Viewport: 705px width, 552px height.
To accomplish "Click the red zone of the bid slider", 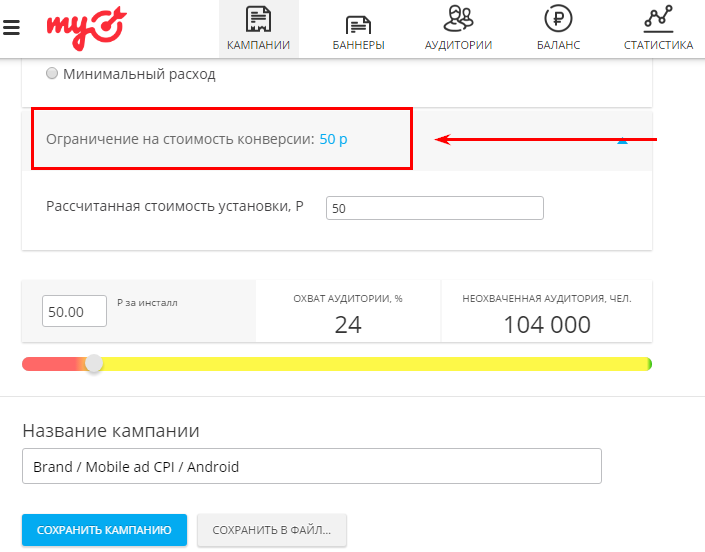I will point(52,364).
